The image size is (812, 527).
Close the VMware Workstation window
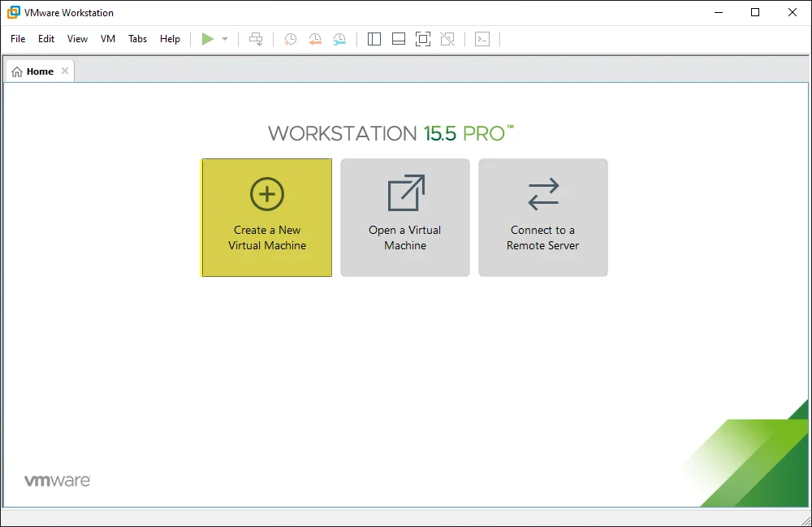pyautogui.click(x=793, y=12)
